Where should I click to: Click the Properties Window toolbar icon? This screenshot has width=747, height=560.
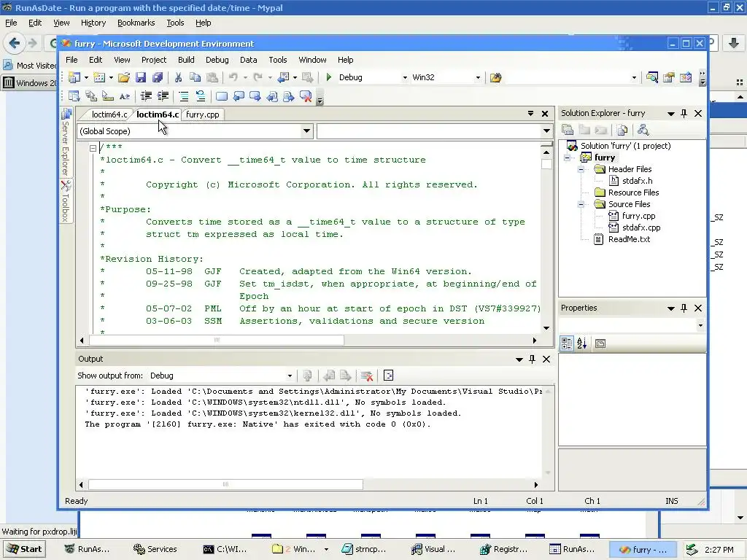click(x=669, y=77)
